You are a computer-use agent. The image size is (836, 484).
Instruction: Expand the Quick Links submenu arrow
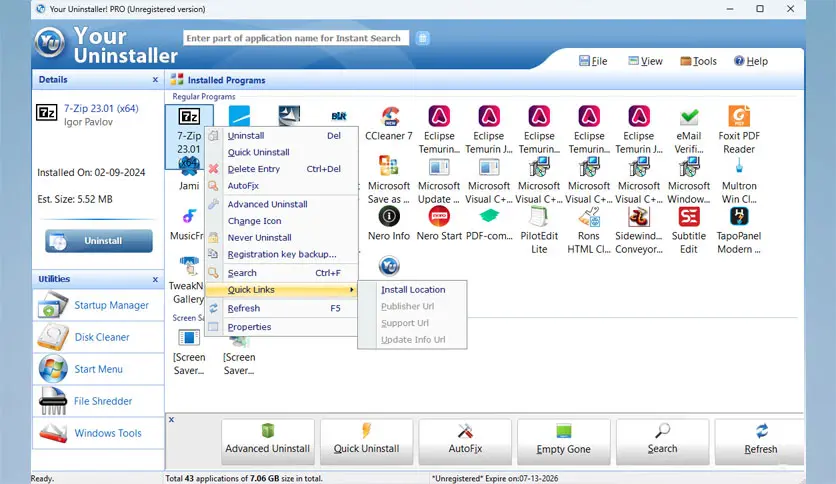click(x=351, y=289)
